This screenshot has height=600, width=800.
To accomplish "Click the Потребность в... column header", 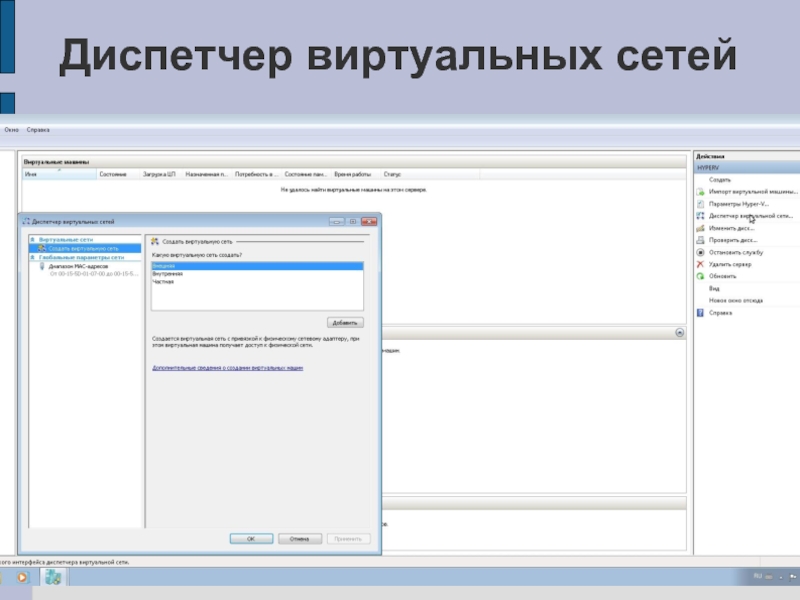I will (x=256, y=174).
